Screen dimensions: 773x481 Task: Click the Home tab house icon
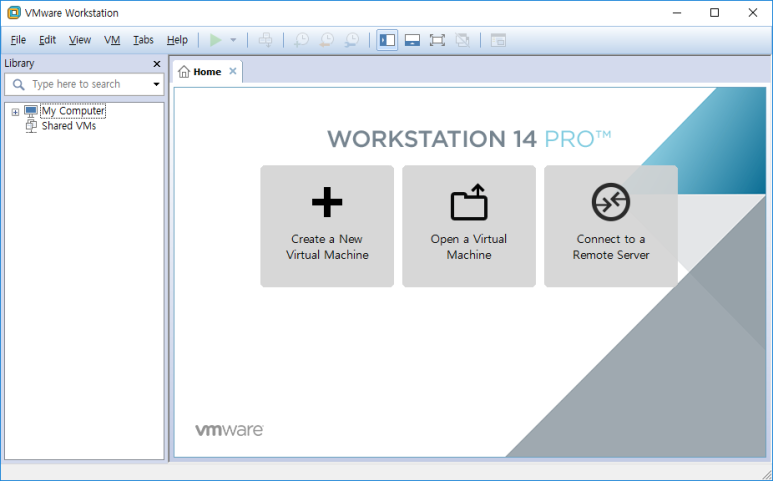click(x=184, y=72)
